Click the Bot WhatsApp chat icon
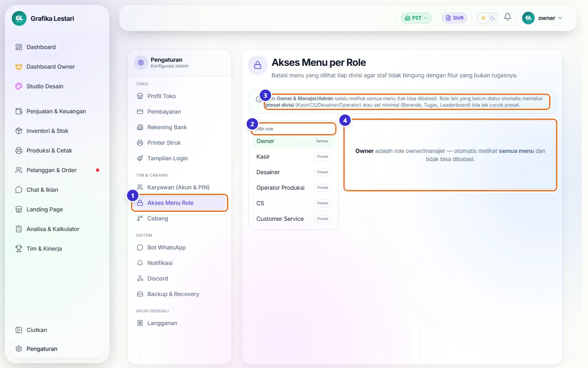588x368 pixels. point(140,247)
